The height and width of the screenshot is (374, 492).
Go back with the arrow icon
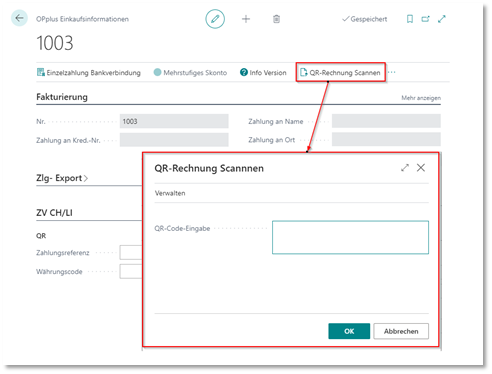point(19,18)
